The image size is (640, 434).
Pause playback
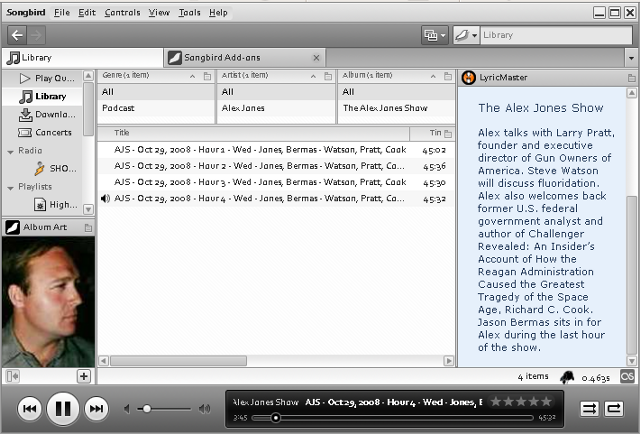(63, 409)
